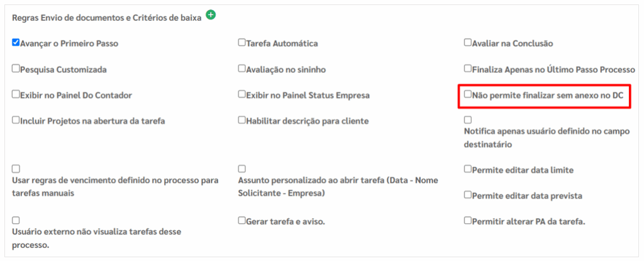Check Não permite finalizar sem anexo no DC

467,94
